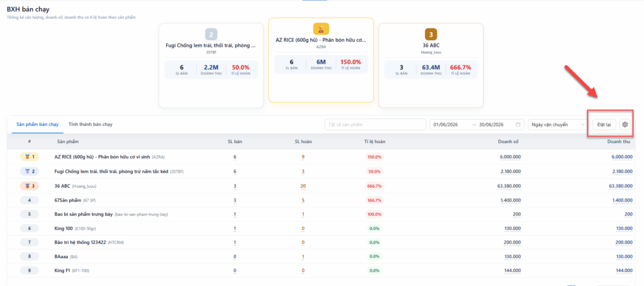Open the settings gear next to Đặt lại
644x286 pixels.
click(x=625, y=124)
